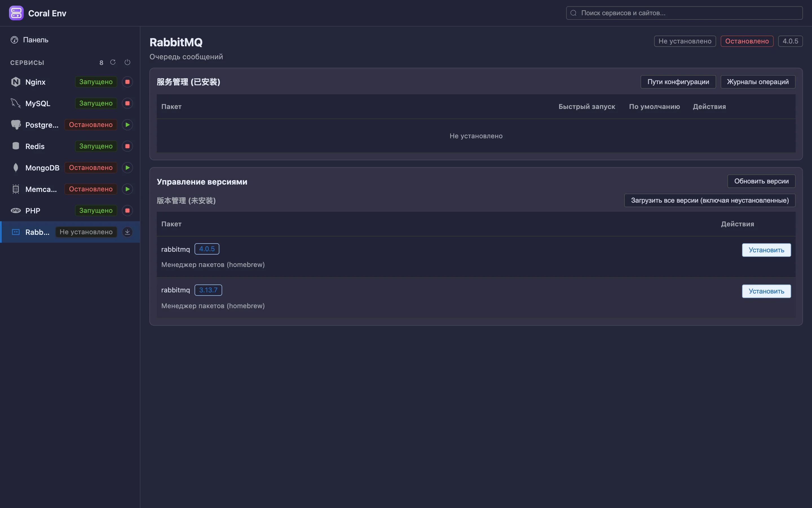The image size is (812, 508).
Task: Start the PostgreSQL service
Action: (x=127, y=125)
